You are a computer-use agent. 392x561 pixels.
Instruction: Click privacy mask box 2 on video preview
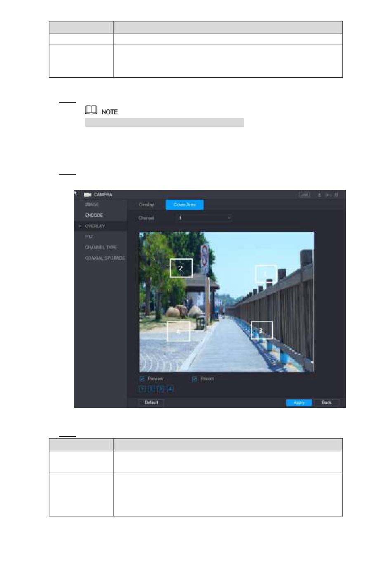point(181,268)
